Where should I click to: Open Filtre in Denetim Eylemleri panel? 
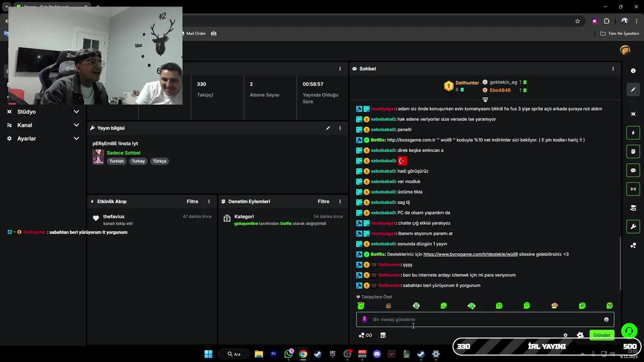[324, 202]
